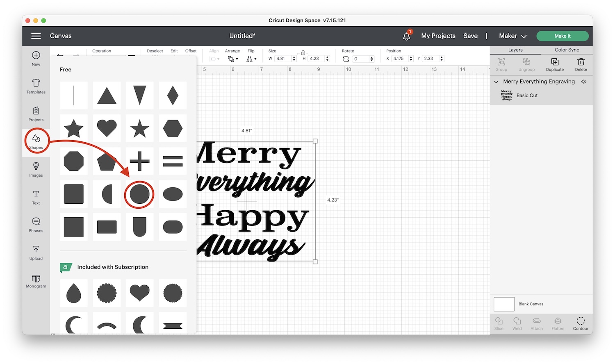Duplicate the selected layer
The width and height of the screenshot is (615, 364).
tap(555, 64)
